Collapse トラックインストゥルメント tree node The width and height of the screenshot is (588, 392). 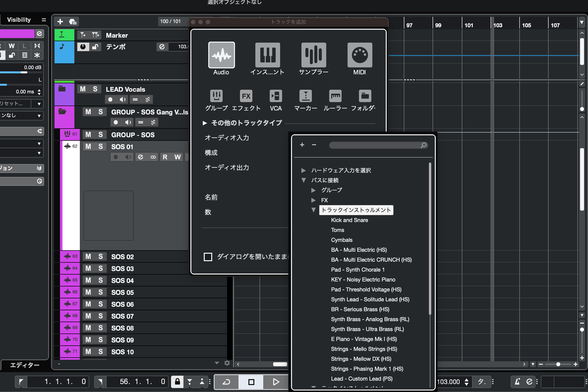pyautogui.click(x=313, y=210)
